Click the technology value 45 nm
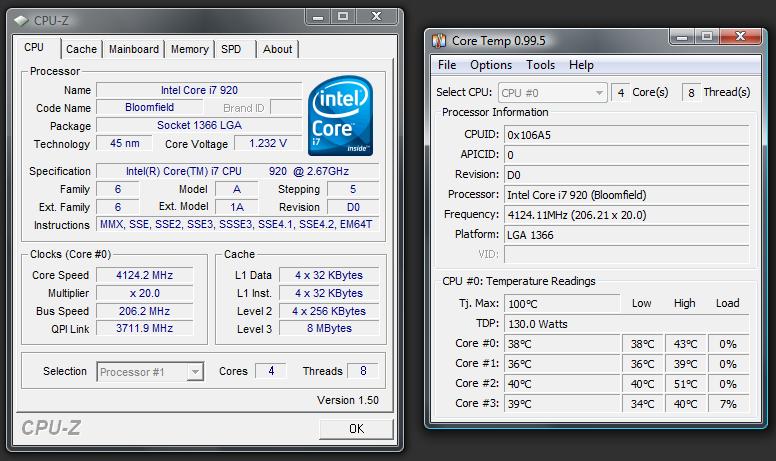This screenshot has width=776, height=461. coord(124,143)
